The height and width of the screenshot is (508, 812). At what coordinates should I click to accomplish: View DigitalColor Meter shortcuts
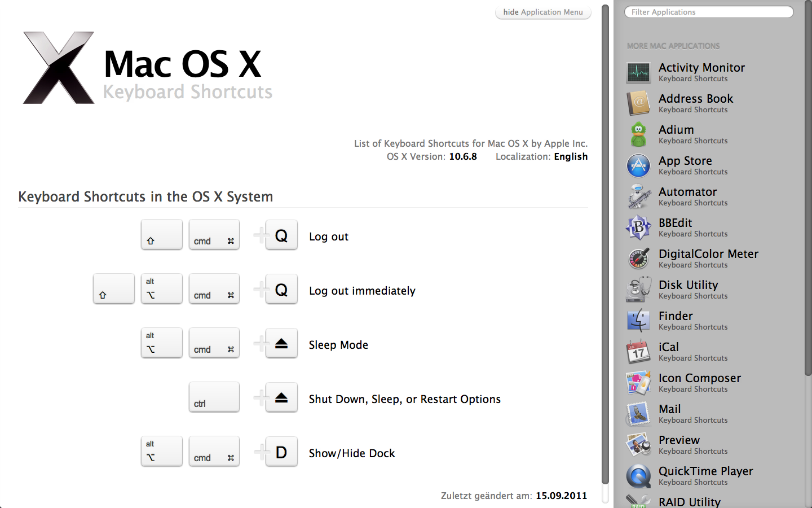pyautogui.click(x=708, y=259)
